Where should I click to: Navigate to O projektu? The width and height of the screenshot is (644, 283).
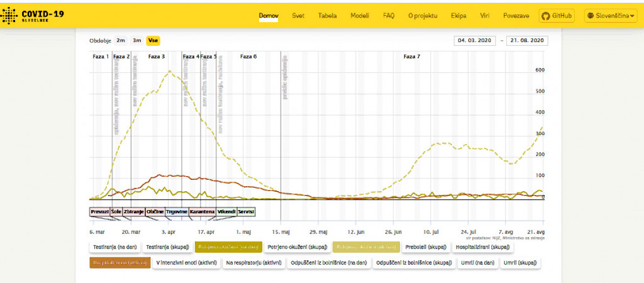click(x=423, y=16)
